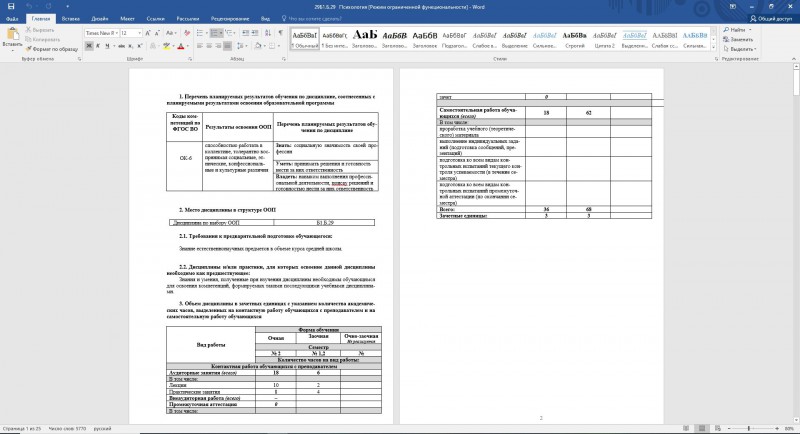800x434 pixels.
Task: Switch to Web Layout view in the status bar
Action: (x=717, y=428)
